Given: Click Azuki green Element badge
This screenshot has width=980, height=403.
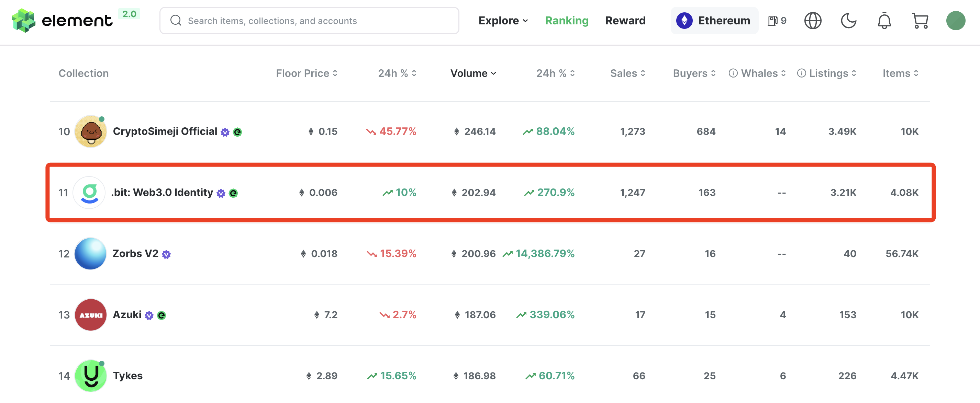Looking at the screenshot, I should 161,315.
